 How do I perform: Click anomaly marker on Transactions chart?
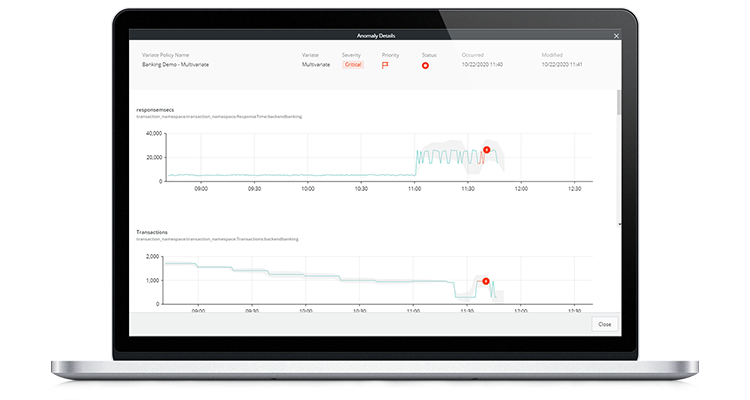point(485,281)
